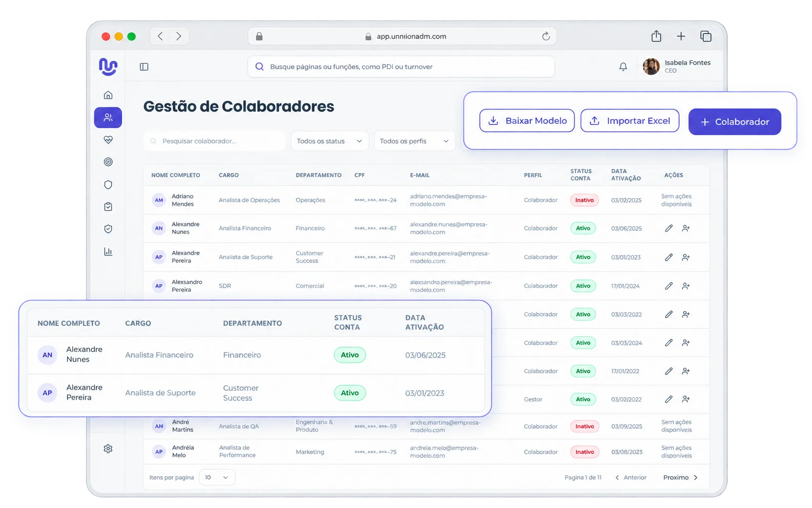The image size is (812, 508).
Task: Click the name André Martins
Action: (183, 426)
